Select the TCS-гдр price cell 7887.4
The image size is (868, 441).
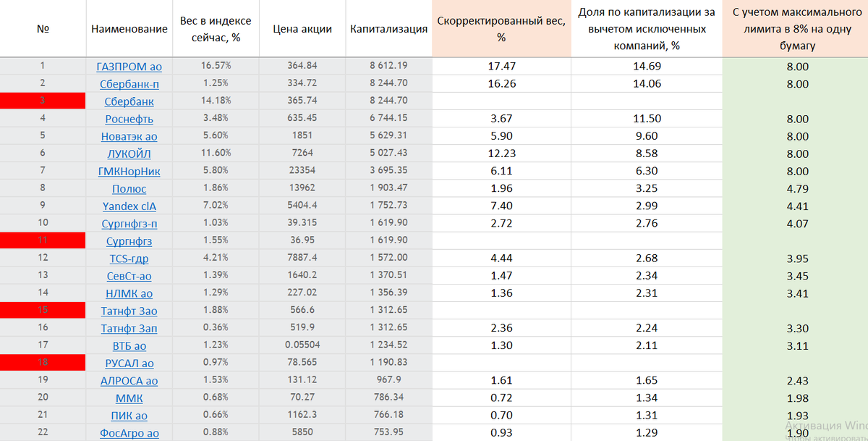coord(303,259)
